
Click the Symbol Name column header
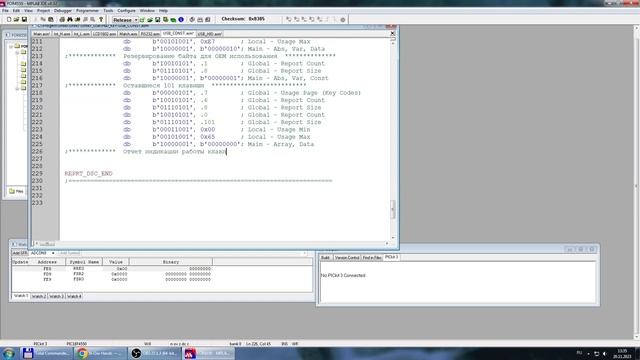click(x=84, y=262)
